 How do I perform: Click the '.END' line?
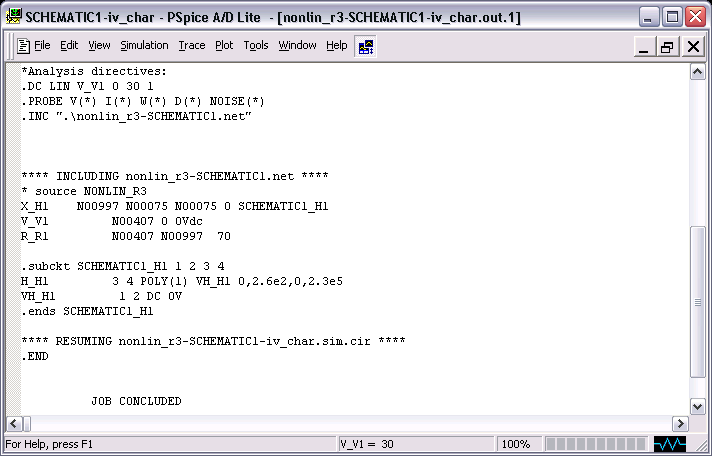(x=35, y=356)
